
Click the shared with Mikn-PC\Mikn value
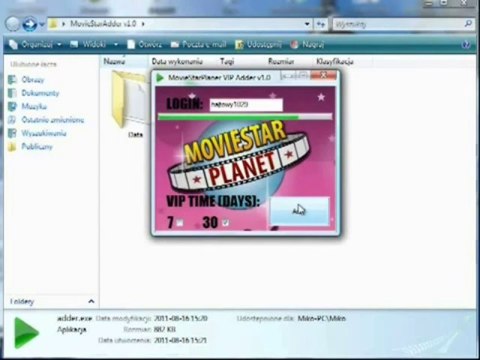(x=322, y=318)
